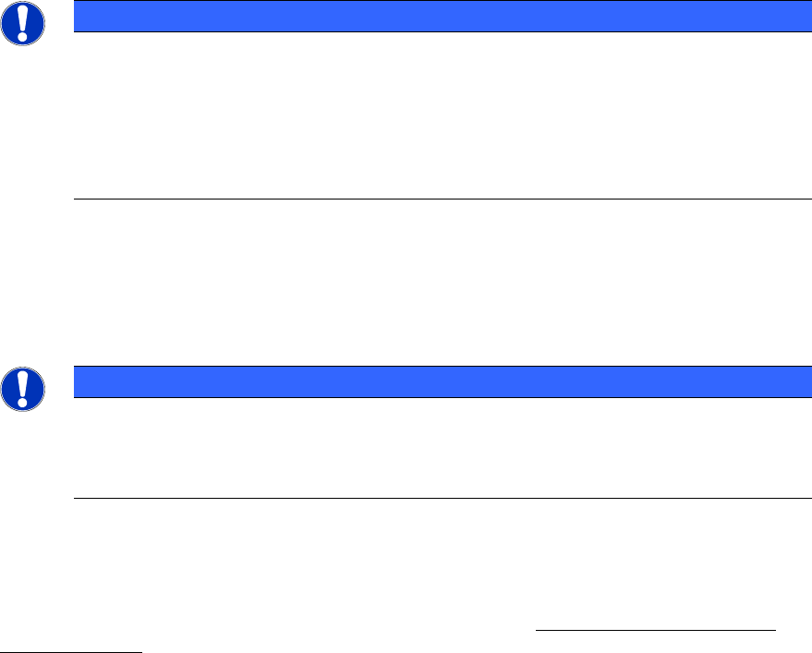Click the divider line below first notice
This screenshot has height=653, width=812.
coord(436,199)
